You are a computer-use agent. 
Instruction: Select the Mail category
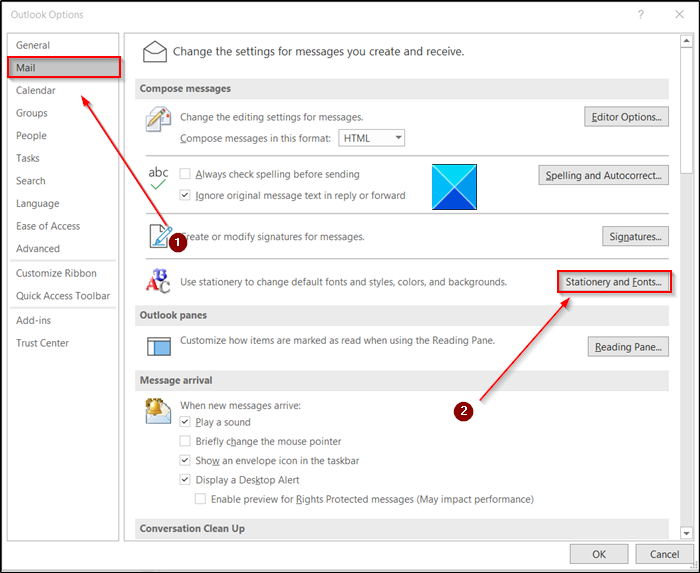[64, 67]
